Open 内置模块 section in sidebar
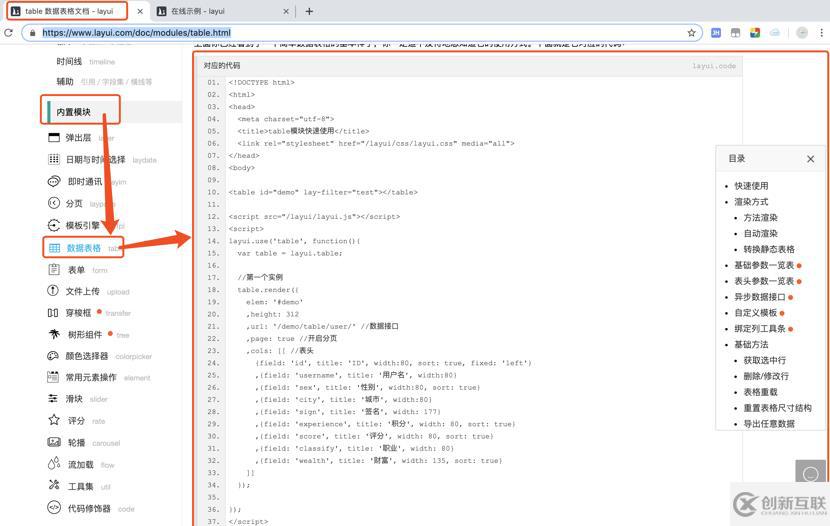 point(74,112)
